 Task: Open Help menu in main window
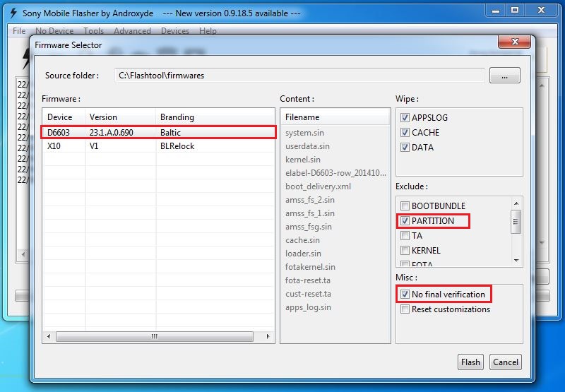[208, 31]
